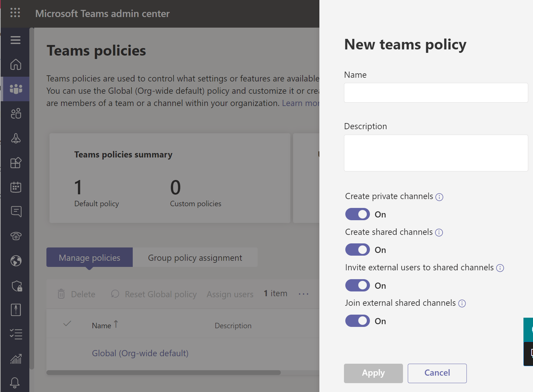Viewport: 533px width, 392px height.
Task: Switch to Group policy assignment tab
Action: pyautogui.click(x=195, y=257)
